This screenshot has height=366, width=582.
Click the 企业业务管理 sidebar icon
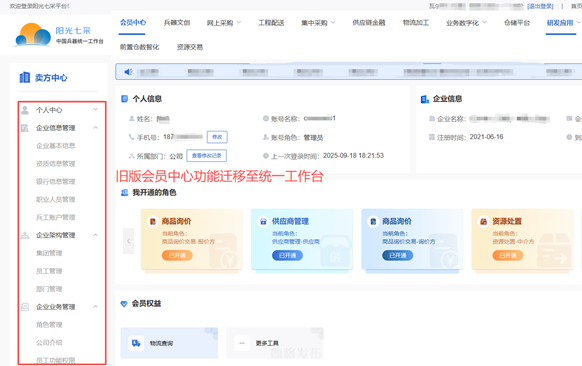click(25, 307)
